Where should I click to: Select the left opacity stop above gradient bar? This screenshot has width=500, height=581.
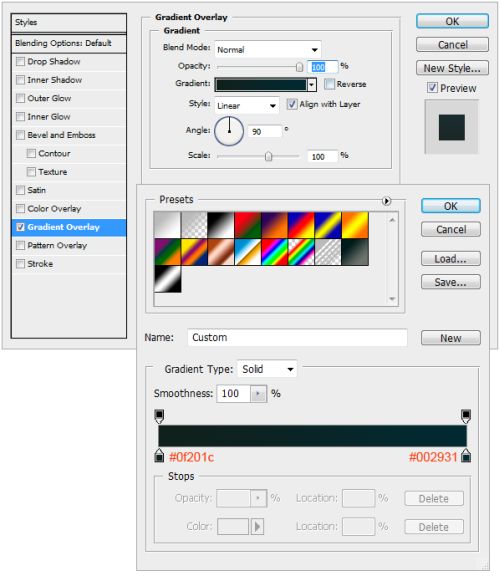pyautogui.click(x=159, y=416)
